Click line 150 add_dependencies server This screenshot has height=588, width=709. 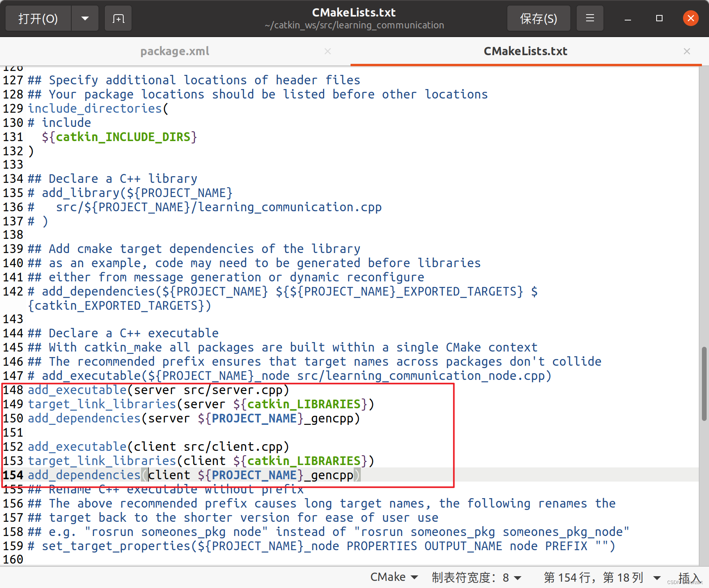pos(194,418)
